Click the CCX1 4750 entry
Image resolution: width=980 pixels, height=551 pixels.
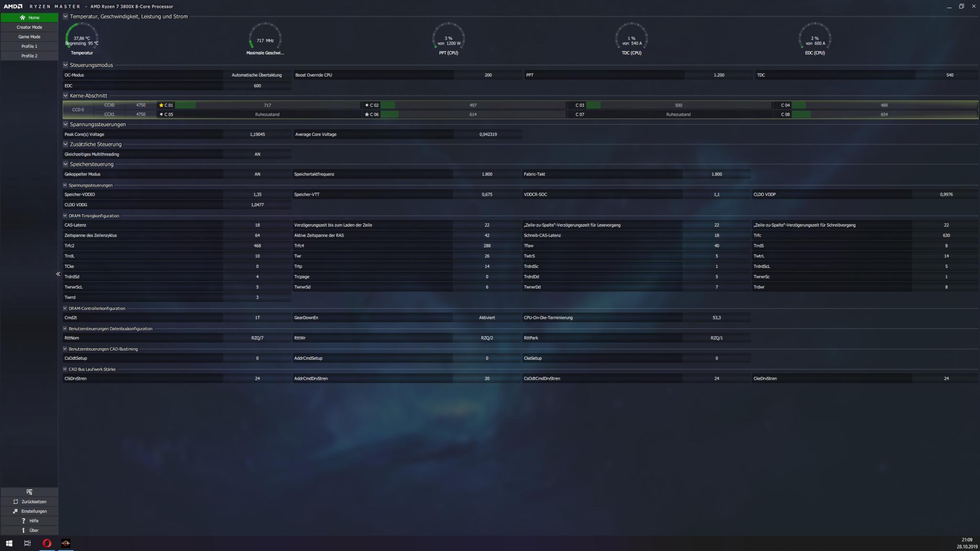(125, 115)
